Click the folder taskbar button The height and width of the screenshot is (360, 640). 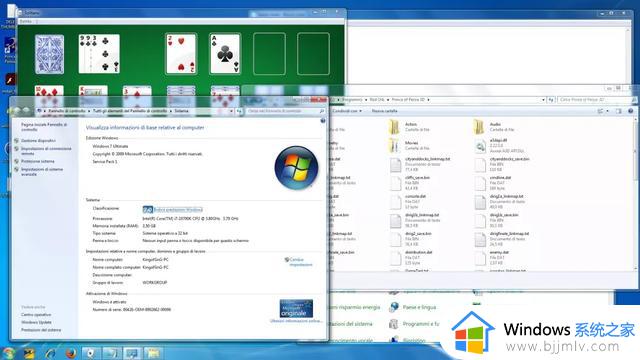[x=153, y=353]
